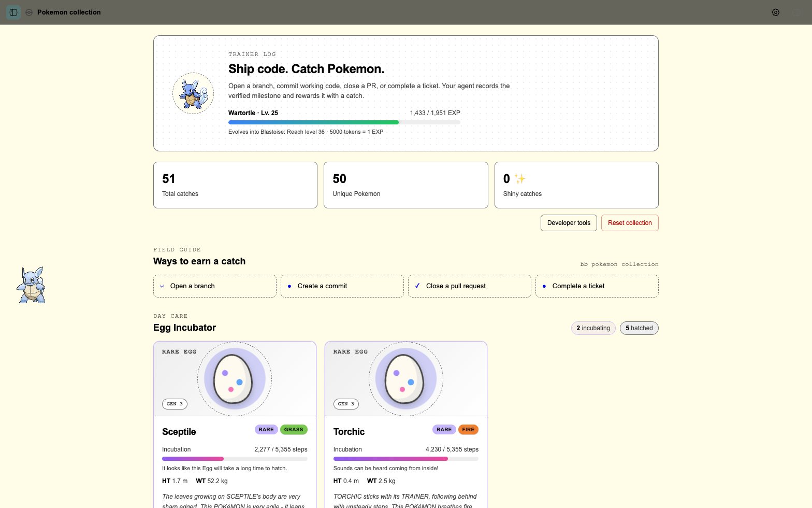The image size is (812, 508).
Task: Click the WT 2.5 kg Torchic stat
Action: point(381,481)
